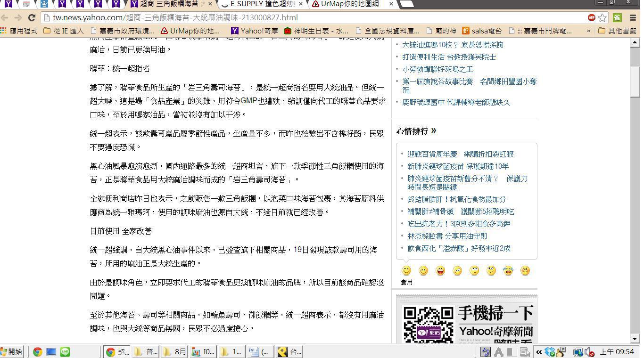This screenshot has height=358, width=644.
Task: Select the eye-rolling mood emoticon
Action: click(x=474, y=270)
